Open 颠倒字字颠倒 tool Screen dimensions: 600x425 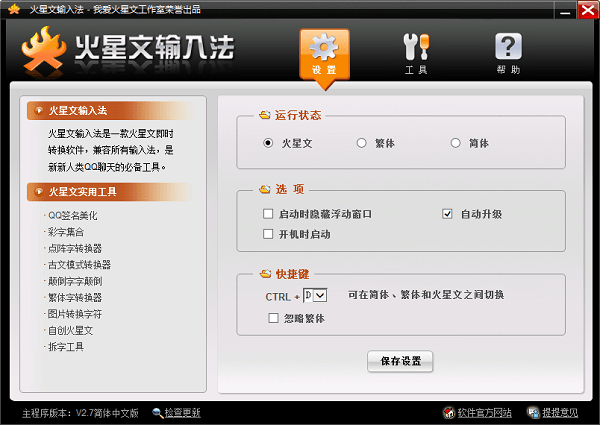[x=75, y=281]
